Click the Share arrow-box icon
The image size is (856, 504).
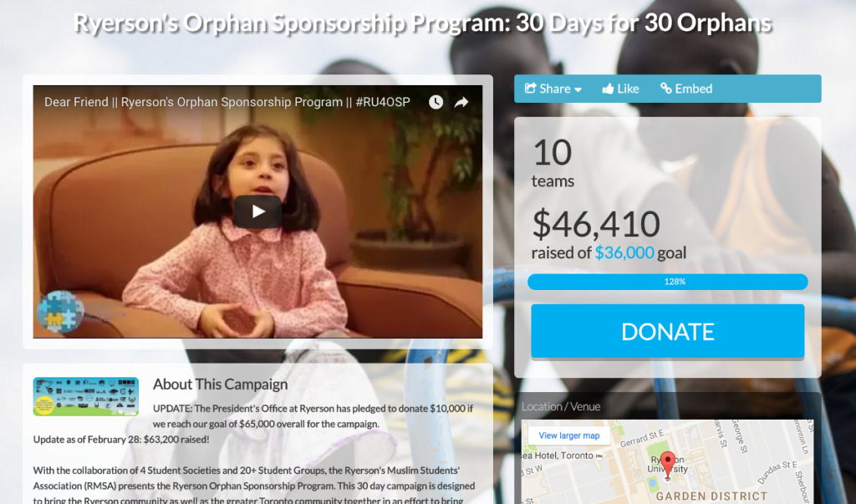530,88
